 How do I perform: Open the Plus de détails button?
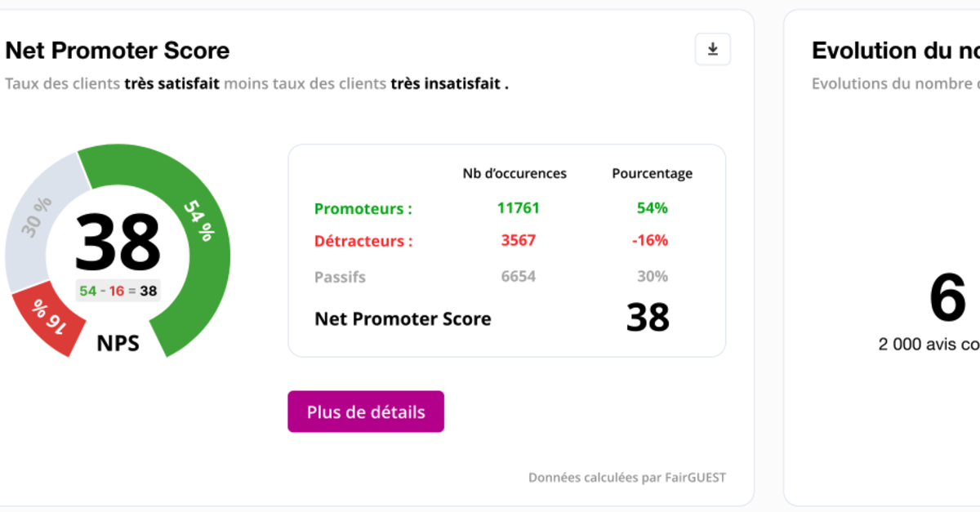(366, 412)
